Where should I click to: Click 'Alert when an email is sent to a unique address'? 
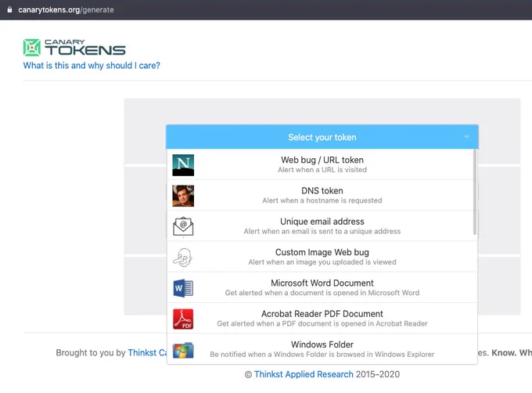[x=322, y=232]
